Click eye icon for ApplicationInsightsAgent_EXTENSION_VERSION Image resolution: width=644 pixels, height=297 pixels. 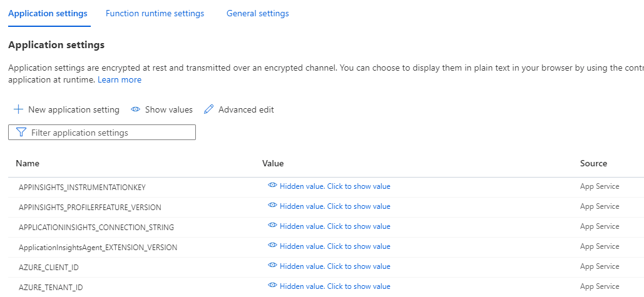point(272,245)
